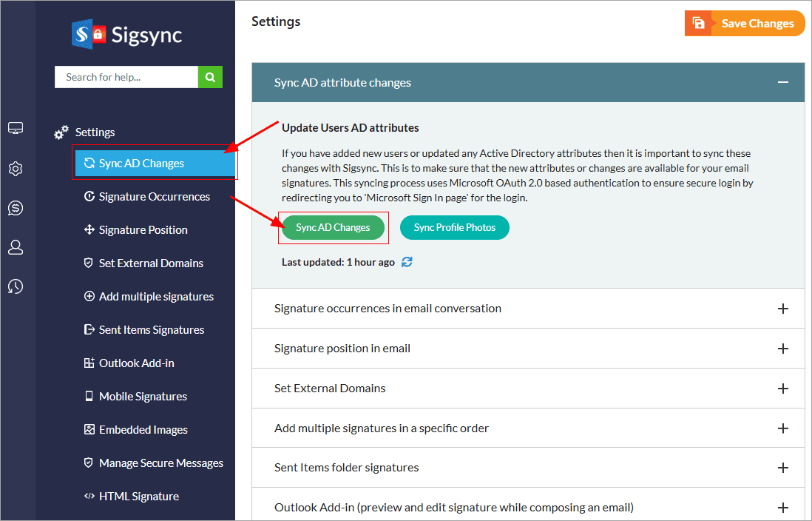Click the Sync Profile Photos button
812x521 pixels.
click(x=454, y=227)
